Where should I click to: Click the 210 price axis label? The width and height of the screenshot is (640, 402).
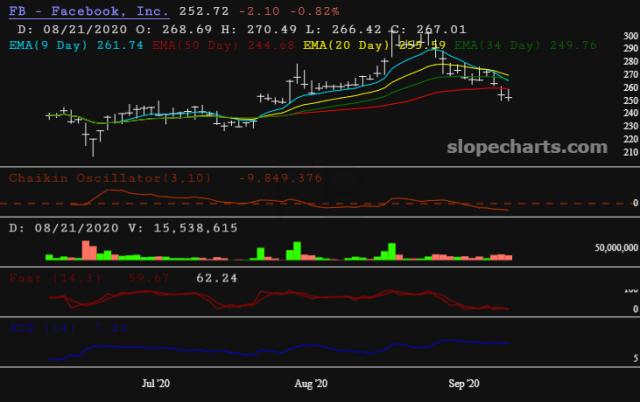[x=631, y=152]
